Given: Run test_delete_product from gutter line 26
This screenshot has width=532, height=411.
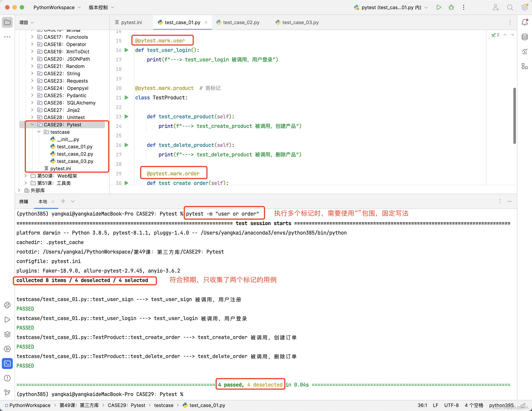Looking at the screenshot, I should (126, 145).
